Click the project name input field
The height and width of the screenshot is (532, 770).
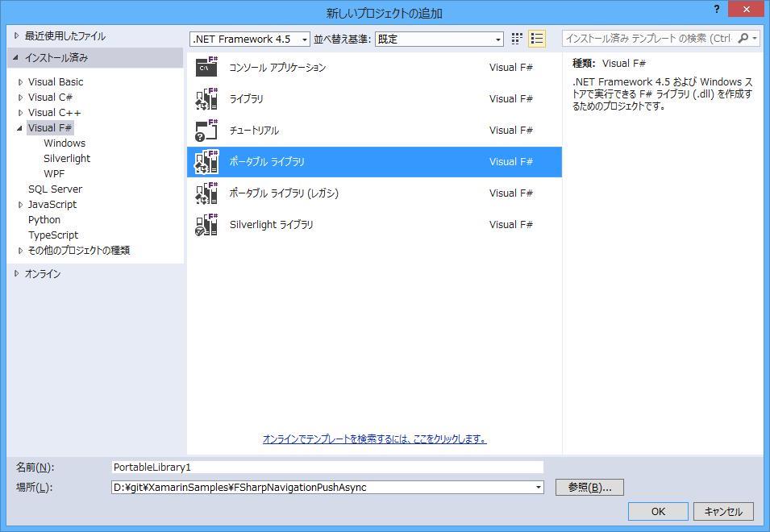point(327,468)
